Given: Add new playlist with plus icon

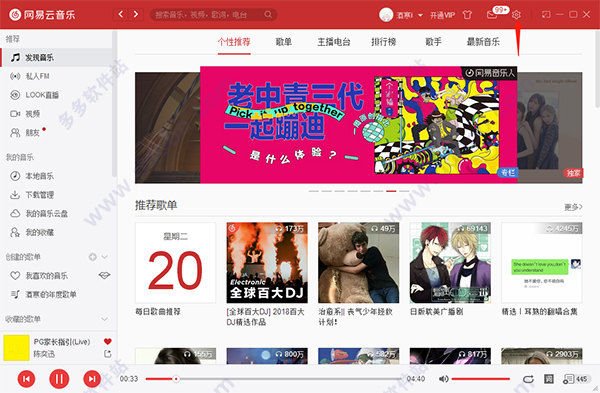Looking at the screenshot, I should [93, 257].
